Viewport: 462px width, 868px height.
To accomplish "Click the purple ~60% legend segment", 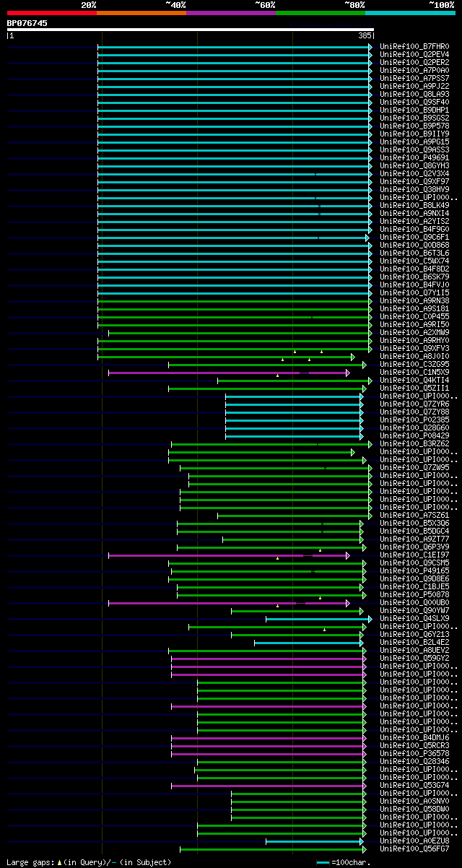I will [231, 12].
